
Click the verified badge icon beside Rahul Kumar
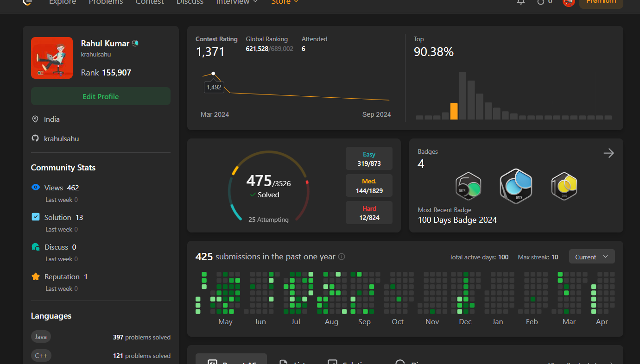coord(135,44)
